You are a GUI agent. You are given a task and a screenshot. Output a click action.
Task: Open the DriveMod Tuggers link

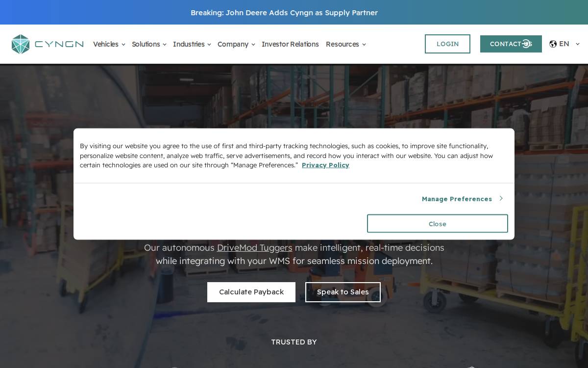point(255,248)
